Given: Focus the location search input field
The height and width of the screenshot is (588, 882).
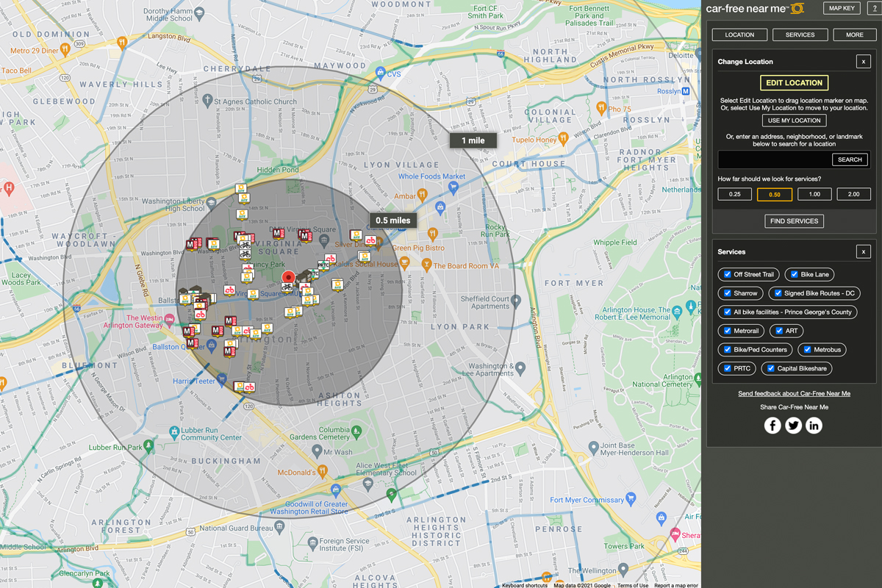Looking at the screenshot, I should click(x=775, y=159).
